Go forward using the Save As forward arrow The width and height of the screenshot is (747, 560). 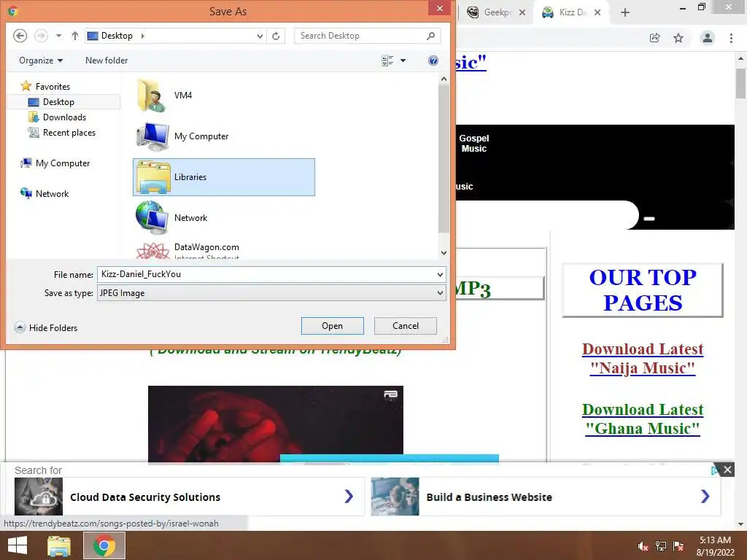pyautogui.click(x=41, y=36)
